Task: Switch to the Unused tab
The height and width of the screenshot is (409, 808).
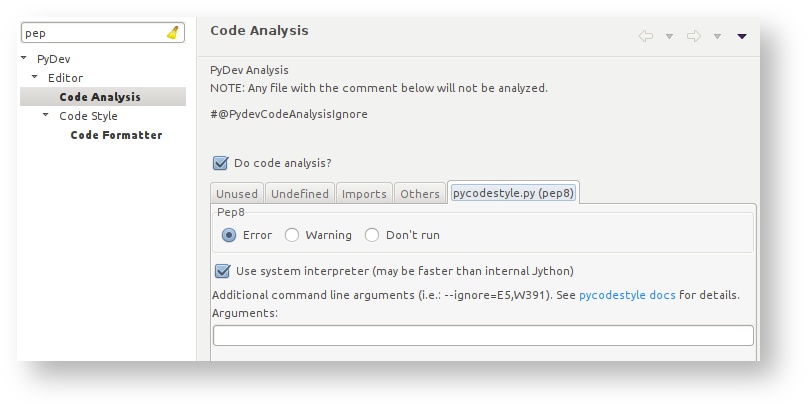Action: tap(237, 194)
